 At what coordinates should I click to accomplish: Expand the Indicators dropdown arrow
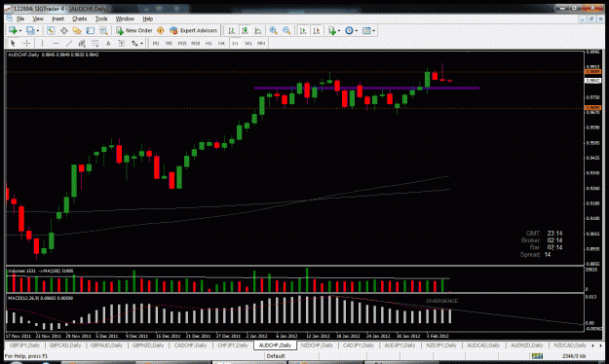tap(339, 30)
